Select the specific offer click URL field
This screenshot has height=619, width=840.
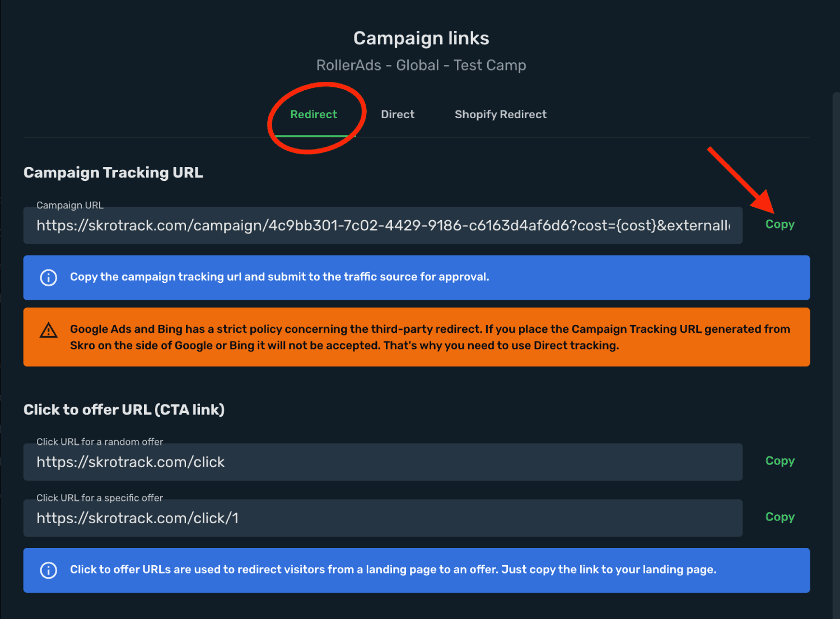tap(383, 518)
